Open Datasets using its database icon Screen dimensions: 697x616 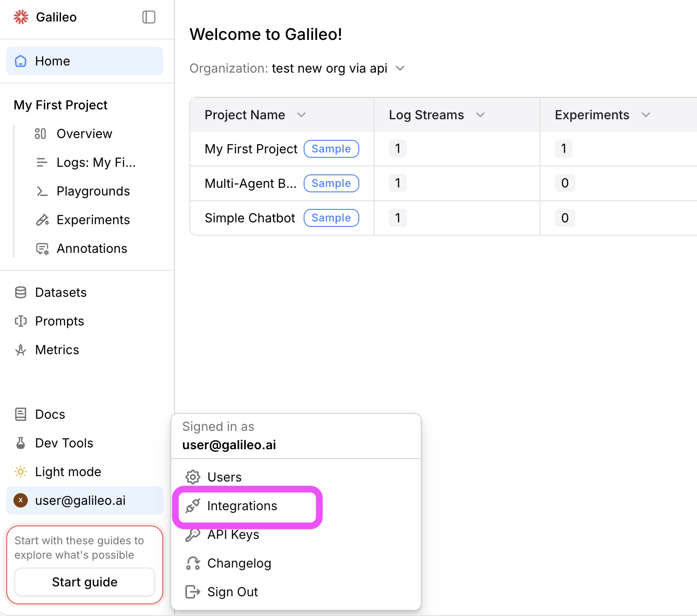(x=21, y=292)
